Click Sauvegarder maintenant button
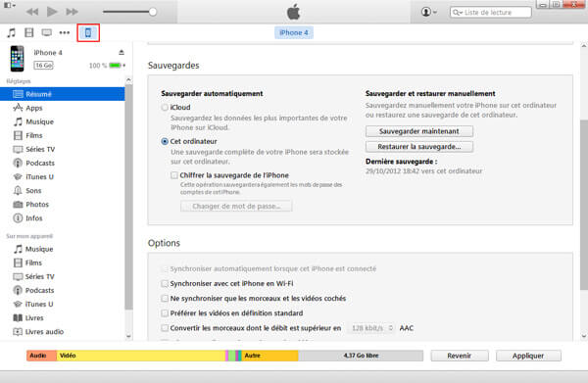The image size is (588, 383). (x=419, y=131)
